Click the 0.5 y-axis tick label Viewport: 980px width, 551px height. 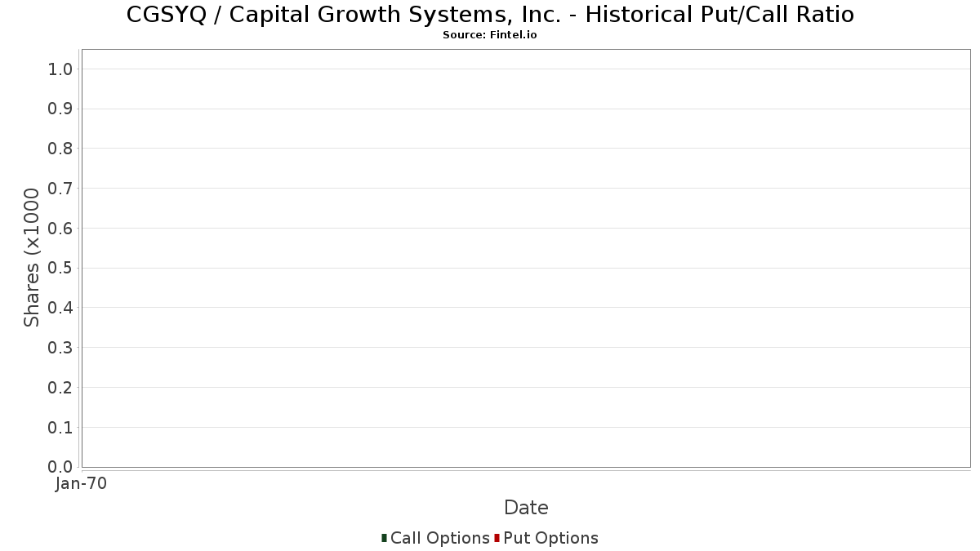point(60,269)
